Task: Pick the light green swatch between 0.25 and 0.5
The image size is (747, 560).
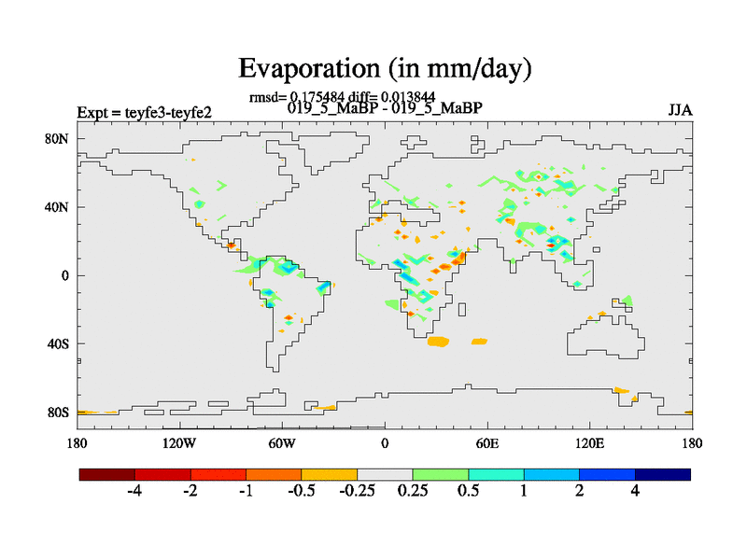Action: (441, 474)
